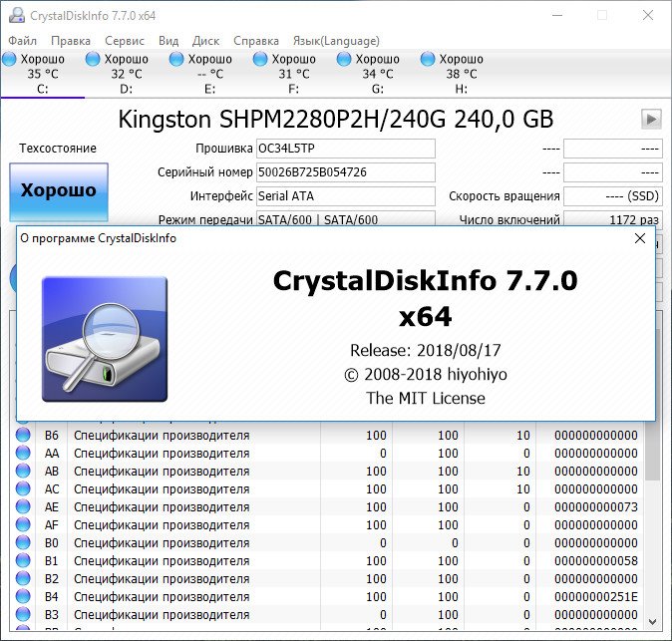The image size is (672, 641).
Task: Click the Прошивка field OC34L5TP
Action: [x=346, y=149]
